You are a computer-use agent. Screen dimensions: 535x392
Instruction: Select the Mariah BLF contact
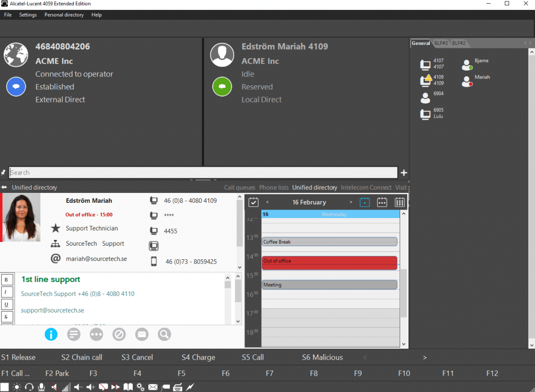[475, 80]
